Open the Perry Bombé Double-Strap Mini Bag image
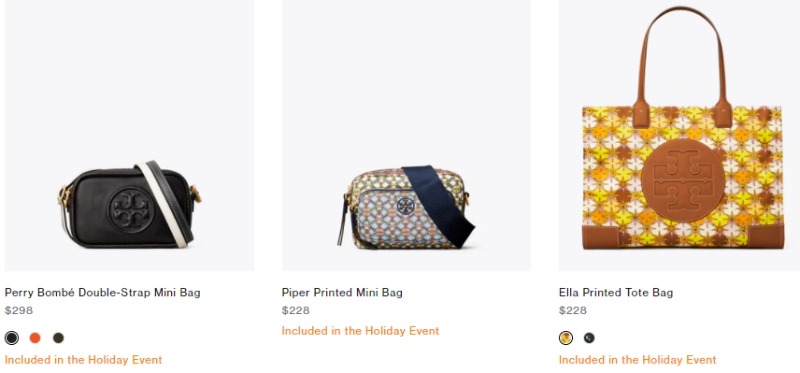Image resolution: width=800 pixels, height=373 pixels. coord(129,135)
